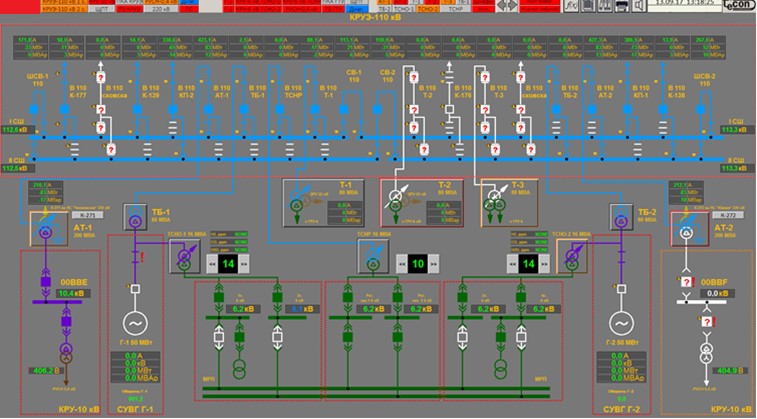
Task: Click the T-1 transformer symbol
Action: coord(299,203)
